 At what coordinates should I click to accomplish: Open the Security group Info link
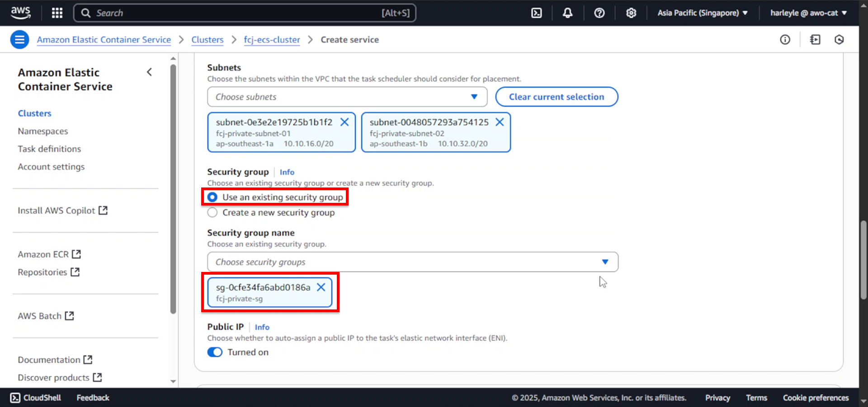tap(287, 172)
